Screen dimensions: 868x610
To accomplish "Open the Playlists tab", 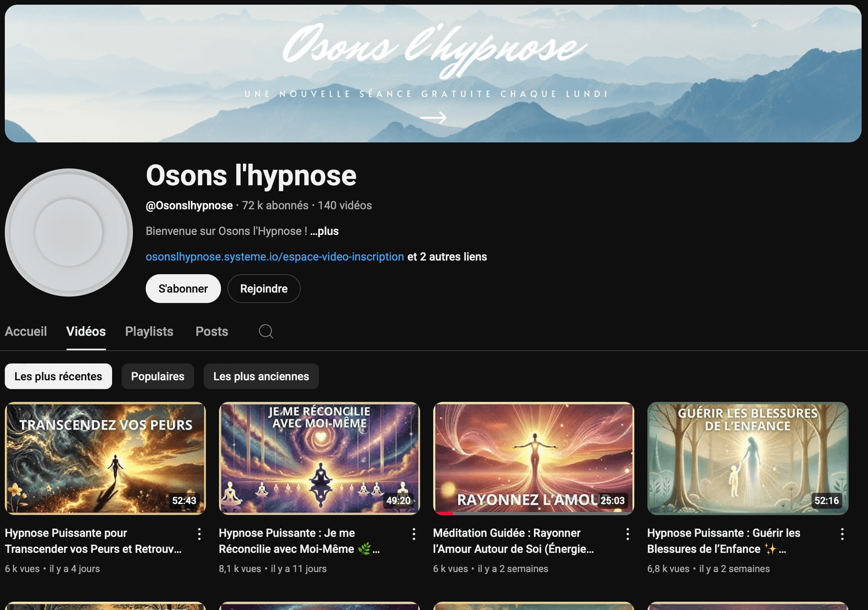I will [x=149, y=332].
